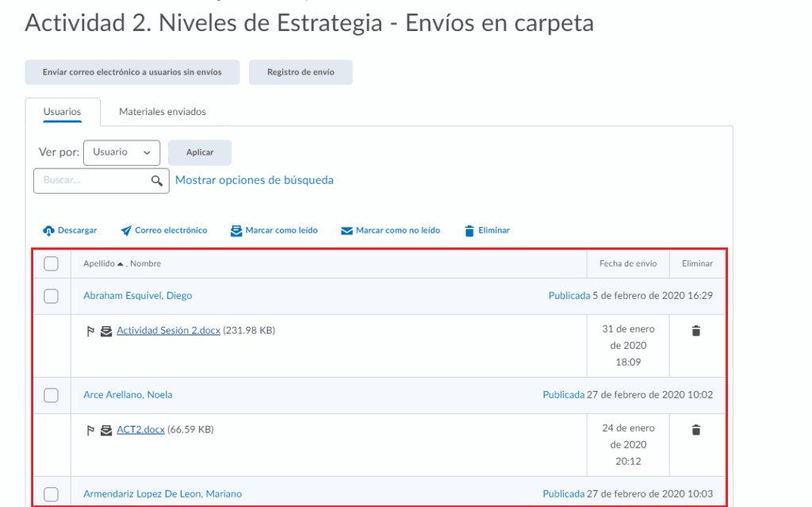Click the Marcar como leído icon
This screenshot has width=812, height=507.
pos(236,231)
